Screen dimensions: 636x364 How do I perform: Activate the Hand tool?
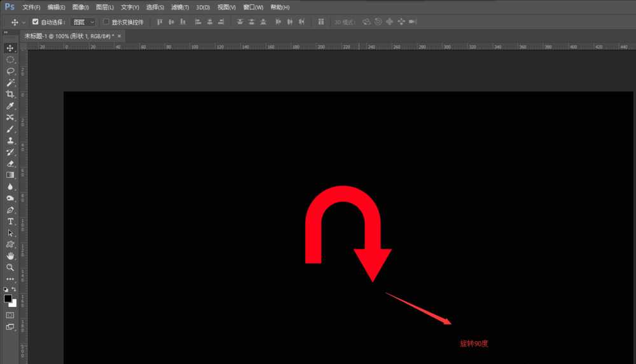pyautogui.click(x=10, y=255)
